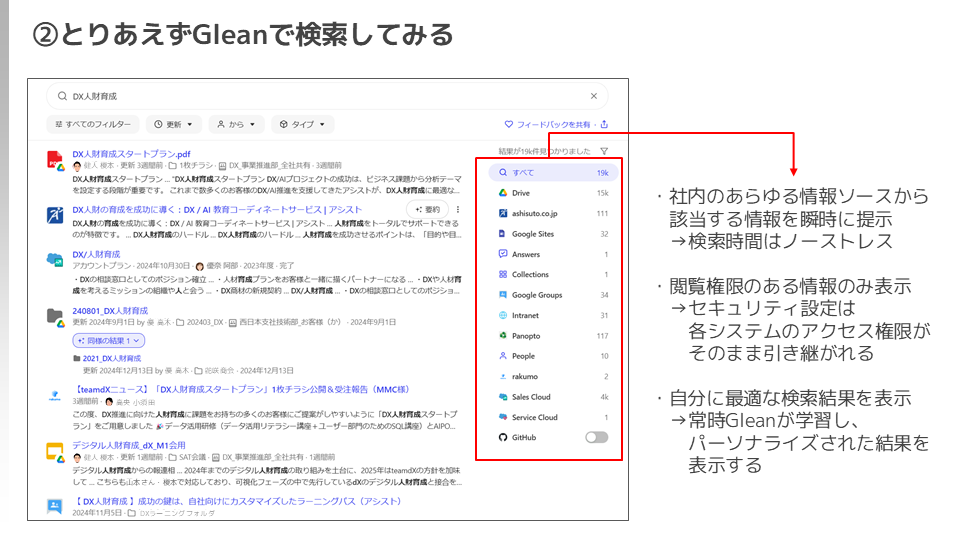Open the three-dot menu beside 要約
The width and height of the screenshot is (960, 540).
click(458, 209)
